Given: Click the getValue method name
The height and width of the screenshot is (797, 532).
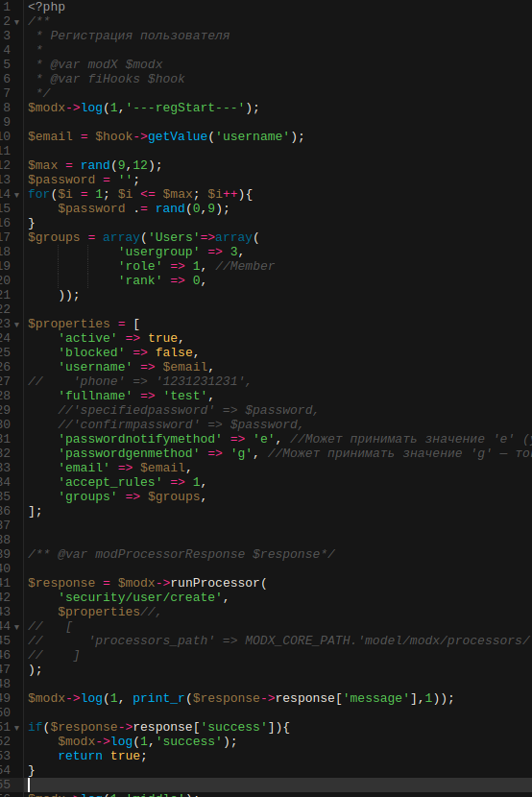Looking at the screenshot, I should click(x=178, y=136).
